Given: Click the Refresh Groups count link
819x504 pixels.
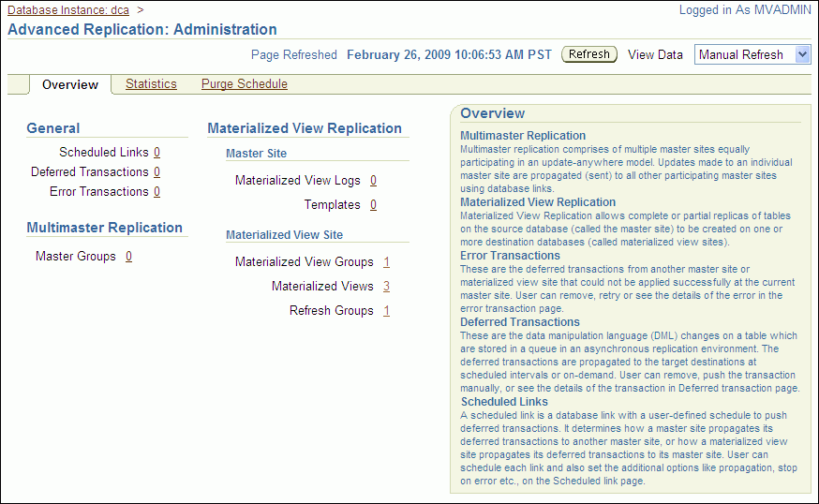Looking at the screenshot, I should [386, 310].
